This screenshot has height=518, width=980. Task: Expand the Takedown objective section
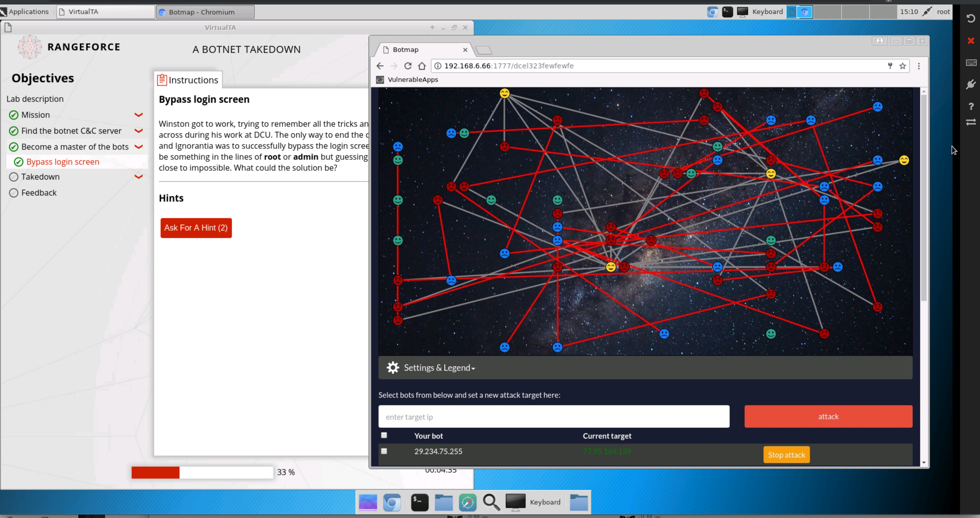click(x=139, y=177)
